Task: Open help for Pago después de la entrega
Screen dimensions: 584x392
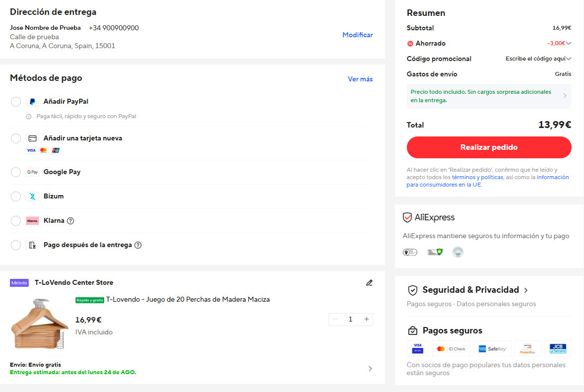Action: pyautogui.click(x=138, y=245)
